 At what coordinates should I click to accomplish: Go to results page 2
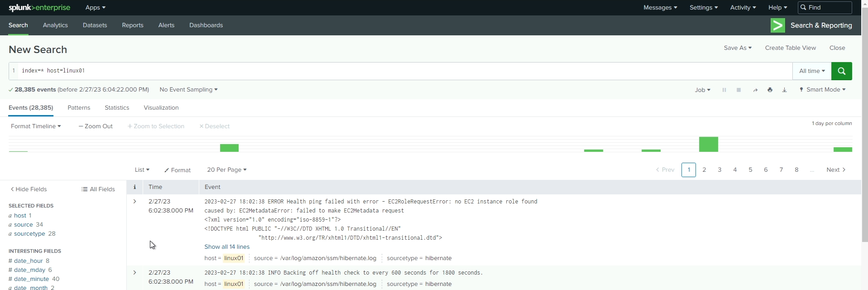pyautogui.click(x=704, y=170)
